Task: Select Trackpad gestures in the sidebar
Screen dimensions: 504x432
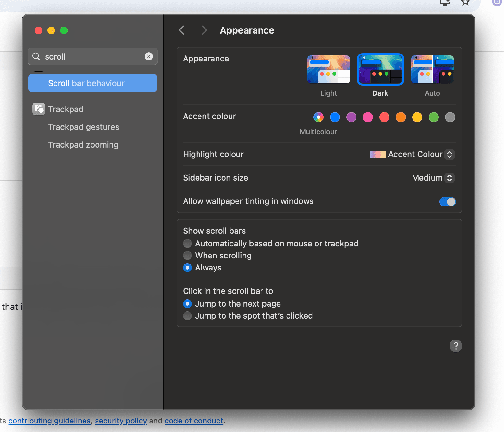Action: click(x=84, y=127)
